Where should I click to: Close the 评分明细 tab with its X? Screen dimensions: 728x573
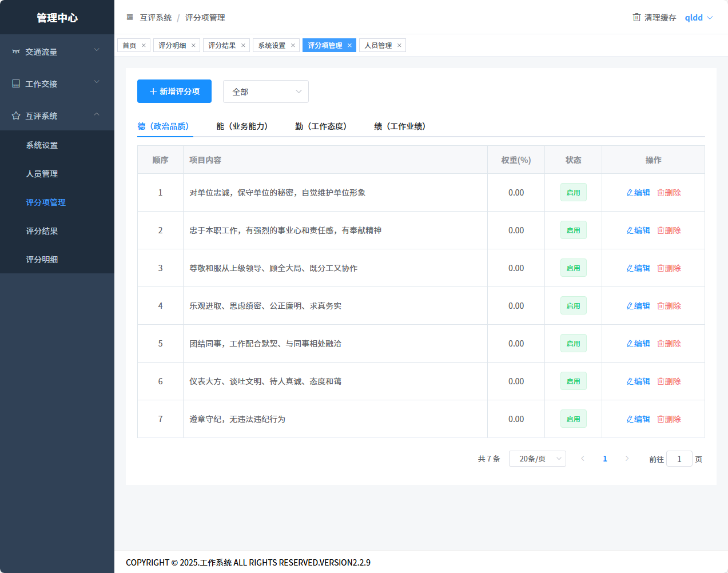coord(193,45)
